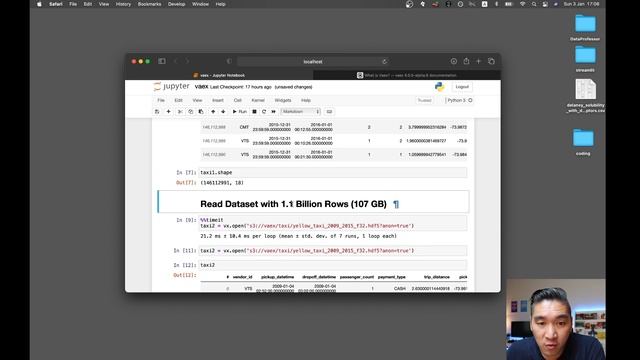Go back in Safari
This screenshot has width=640, height=360.
[176, 61]
